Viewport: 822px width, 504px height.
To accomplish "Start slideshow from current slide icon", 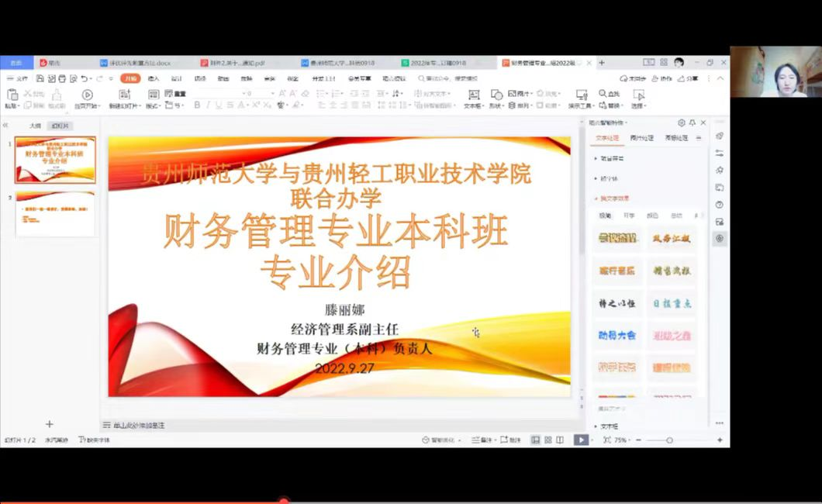I will click(87, 95).
